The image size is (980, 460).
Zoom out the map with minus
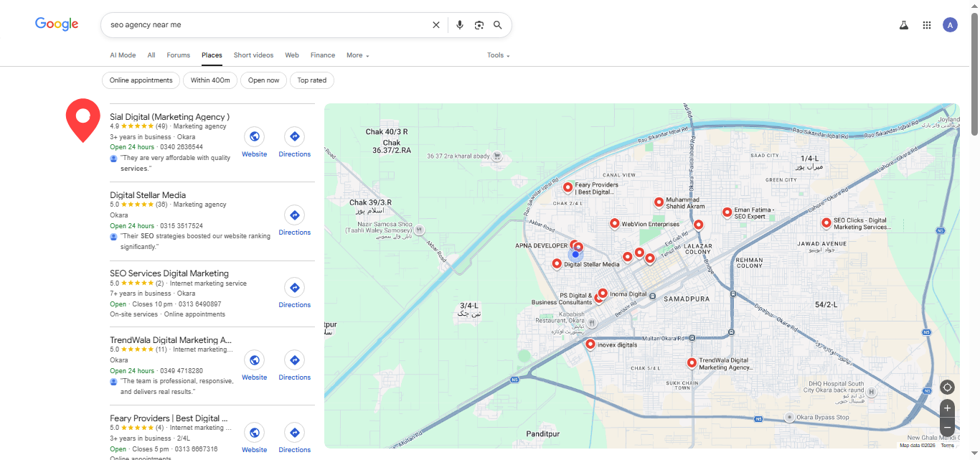[x=947, y=428]
